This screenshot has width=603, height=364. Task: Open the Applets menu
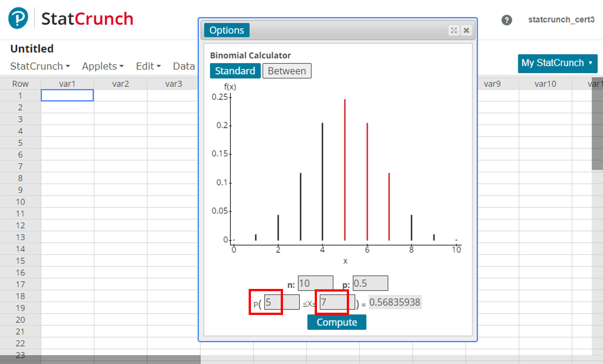(x=103, y=66)
